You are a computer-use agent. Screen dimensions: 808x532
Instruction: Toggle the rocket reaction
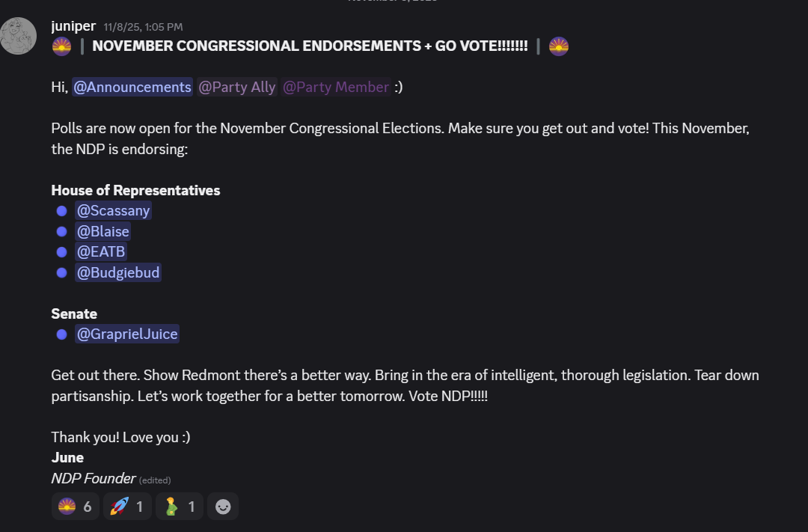pyautogui.click(x=127, y=507)
